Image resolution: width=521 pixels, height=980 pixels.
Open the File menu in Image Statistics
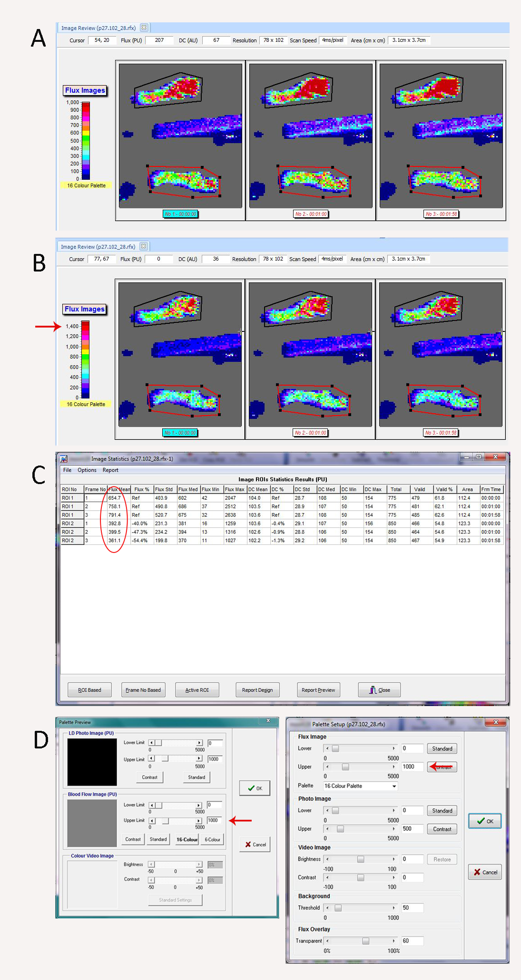(x=67, y=470)
